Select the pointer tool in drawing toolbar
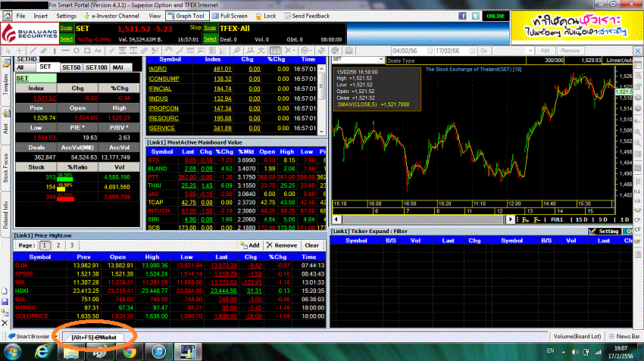Screen dimensions: 644x361 (8, 51)
